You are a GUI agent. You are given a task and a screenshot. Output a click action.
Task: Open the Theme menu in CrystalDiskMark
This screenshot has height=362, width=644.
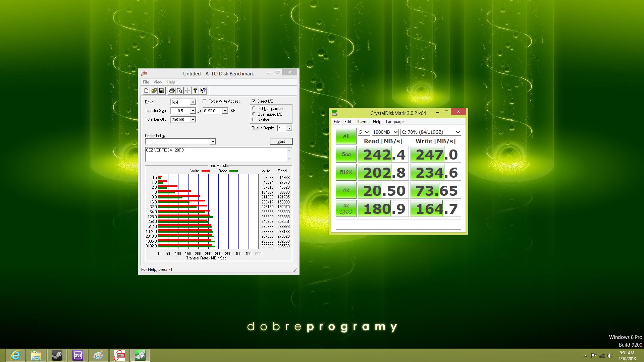pos(362,122)
